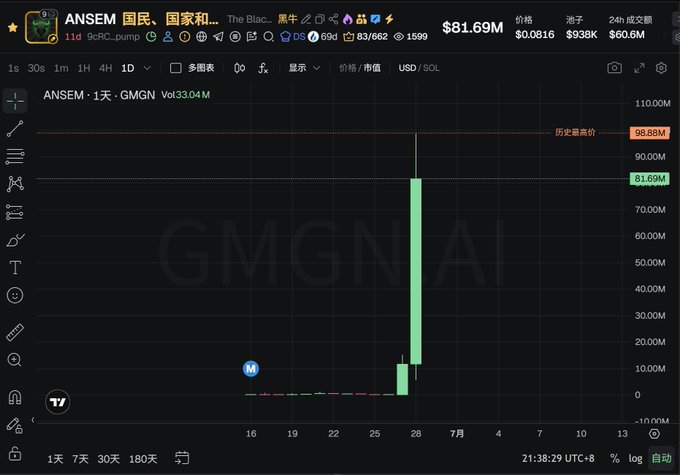Image resolution: width=680 pixels, height=475 pixels.
Task: Click the circled list icon
Action: (235, 37)
